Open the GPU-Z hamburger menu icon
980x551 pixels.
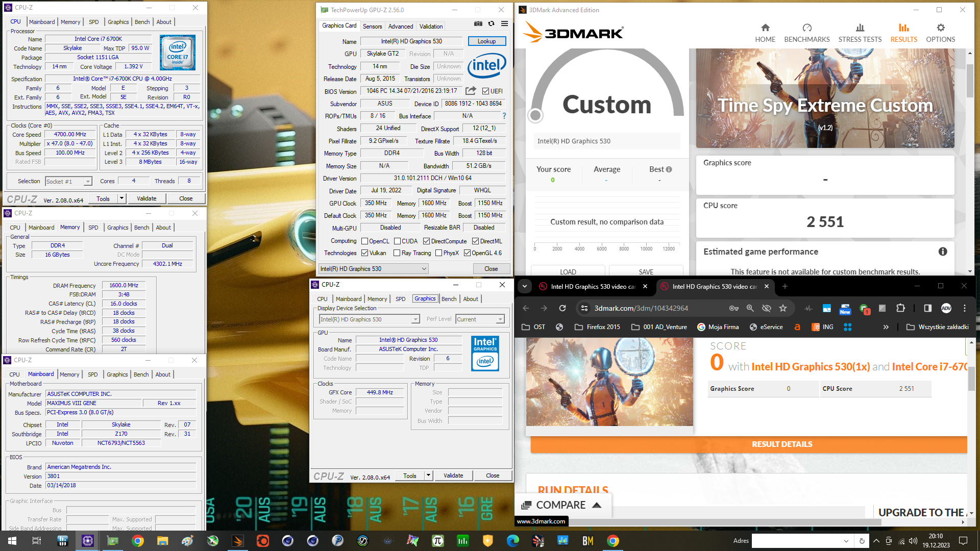pos(504,24)
